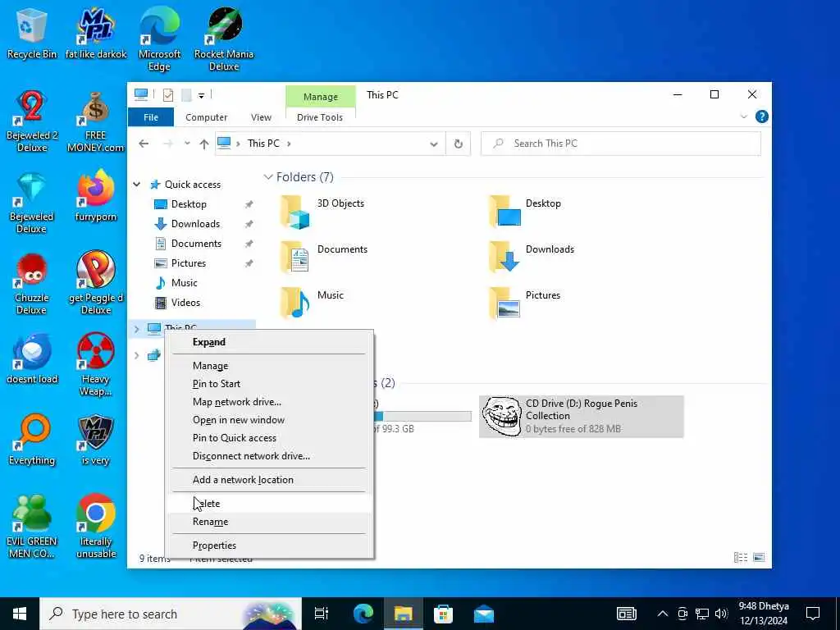Expand the Network tree node

point(137,355)
